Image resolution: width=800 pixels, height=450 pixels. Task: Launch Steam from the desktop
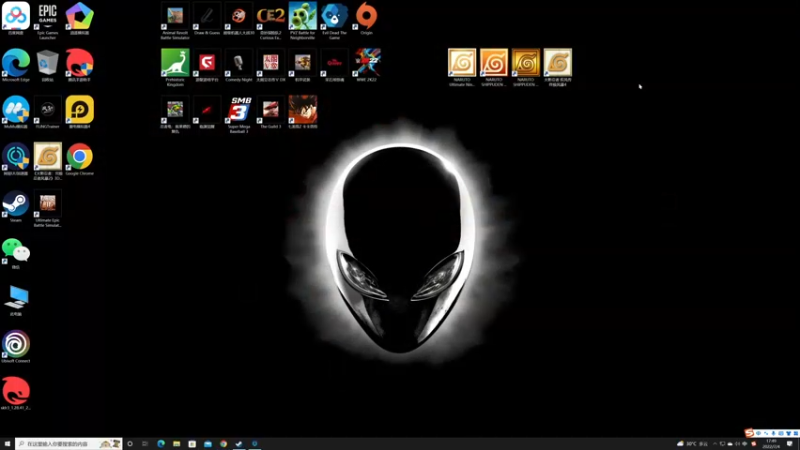(x=16, y=207)
